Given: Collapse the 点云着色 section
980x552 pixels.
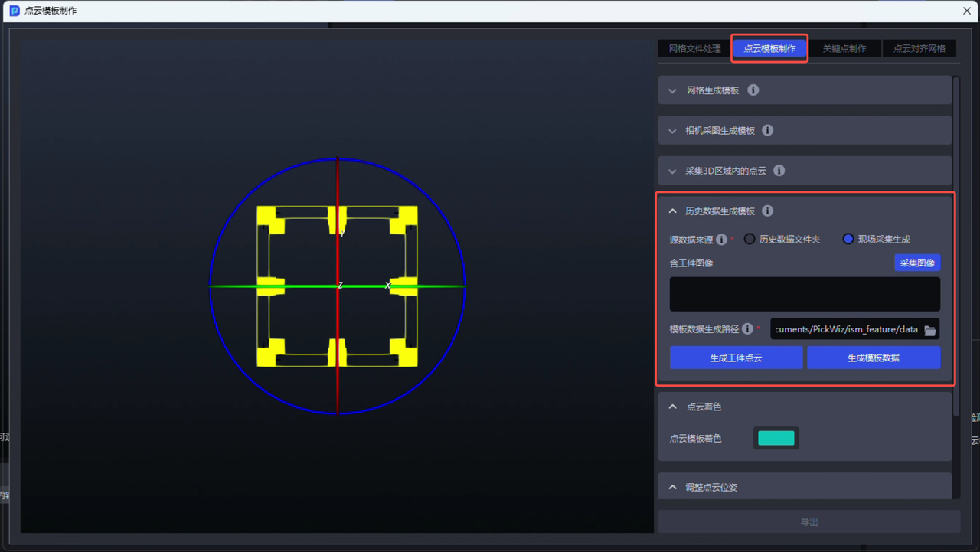Looking at the screenshot, I should 673,407.
